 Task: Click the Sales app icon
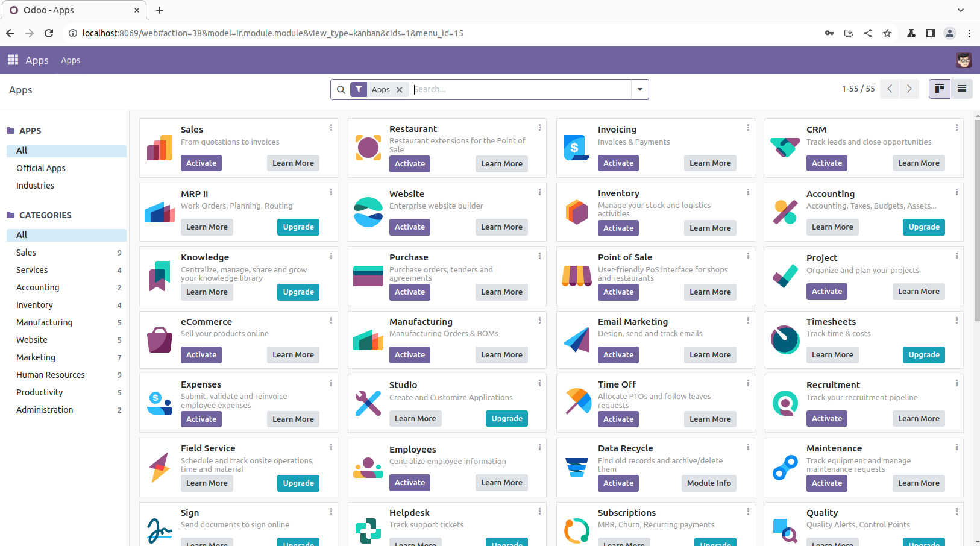click(x=160, y=148)
